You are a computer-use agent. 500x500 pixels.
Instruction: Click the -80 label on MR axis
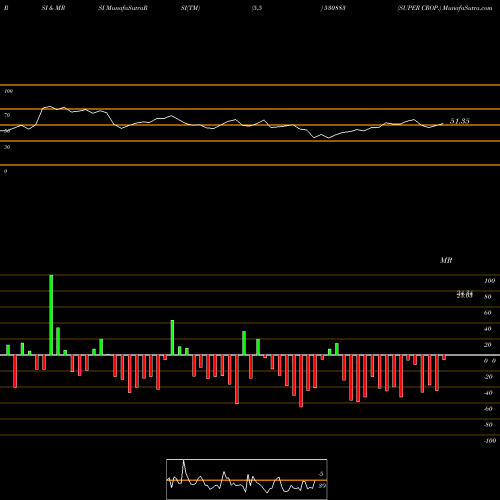click(x=488, y=425)
